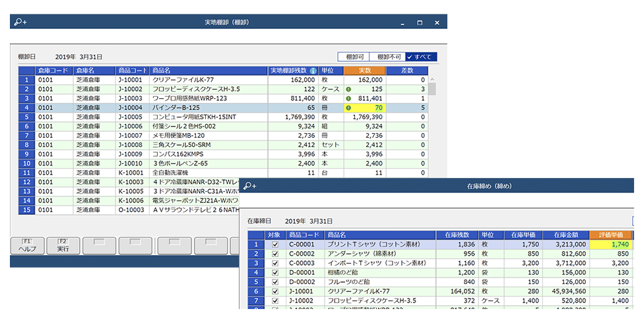Click the highlighted 実数 cell showing 70
Screen dimensions: 644x317
(x=365, y=108)
